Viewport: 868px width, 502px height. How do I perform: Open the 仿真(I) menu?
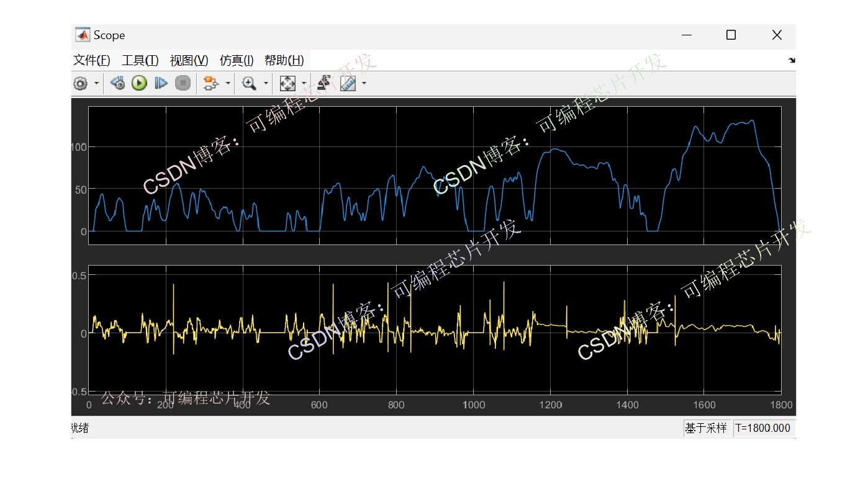coord(237,60)
